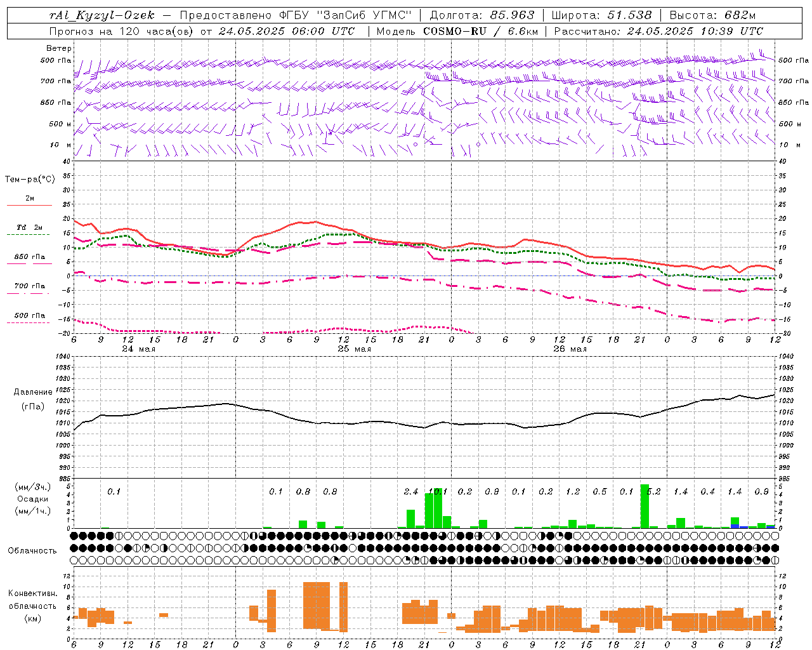This screenshot has width=812, height=650.
Task: Click the red solid 2м legend line sample
Action: (29, 206)
